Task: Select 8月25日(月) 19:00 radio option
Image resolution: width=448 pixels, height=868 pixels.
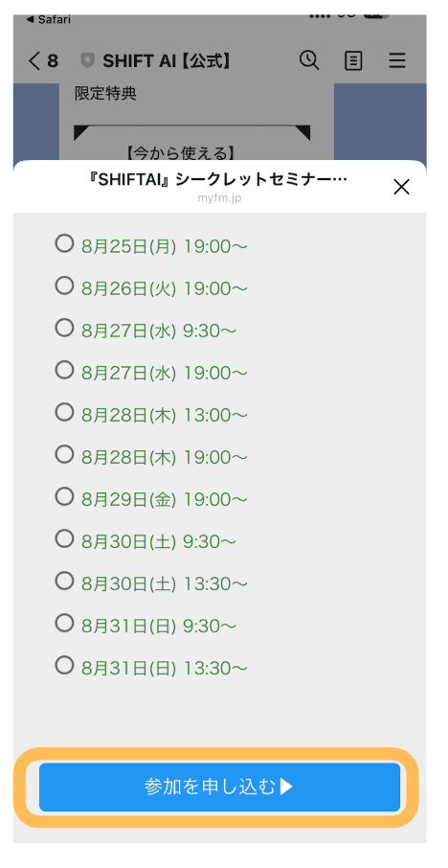Action: point(64,243)
